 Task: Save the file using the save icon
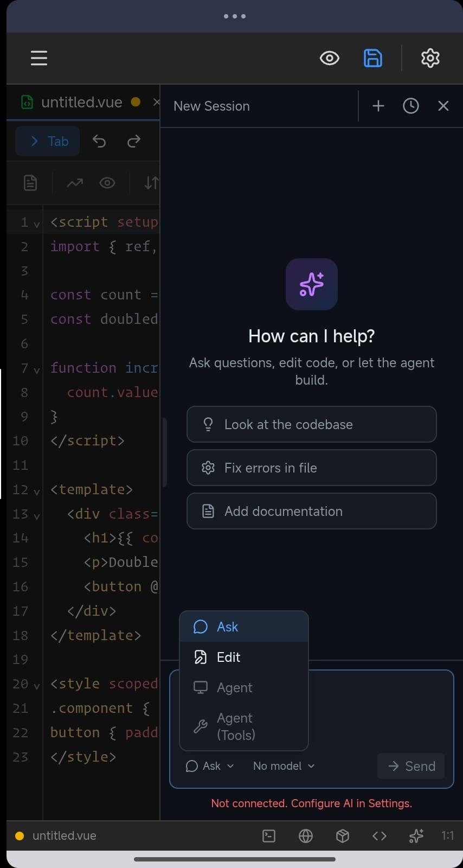[373, 58]
